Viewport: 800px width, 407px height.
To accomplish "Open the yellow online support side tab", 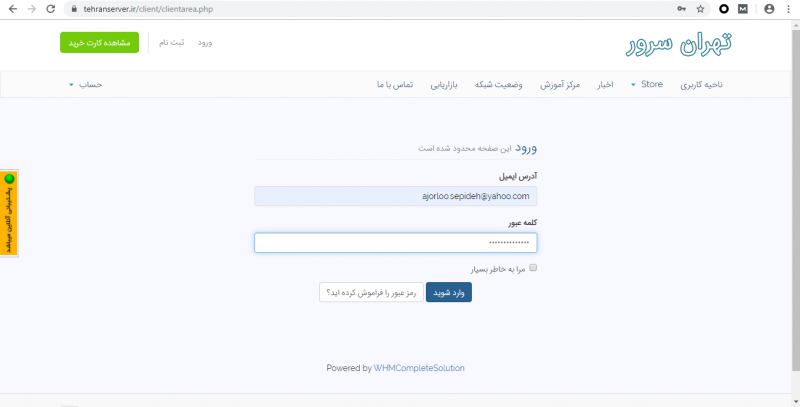I will pos(9,213).
